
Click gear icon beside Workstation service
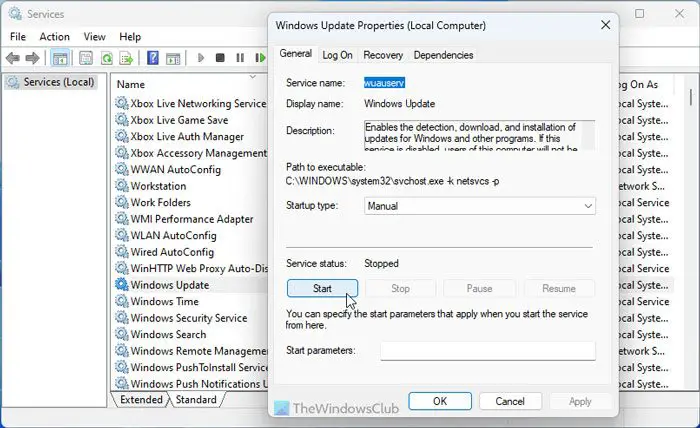coord(122,186)
